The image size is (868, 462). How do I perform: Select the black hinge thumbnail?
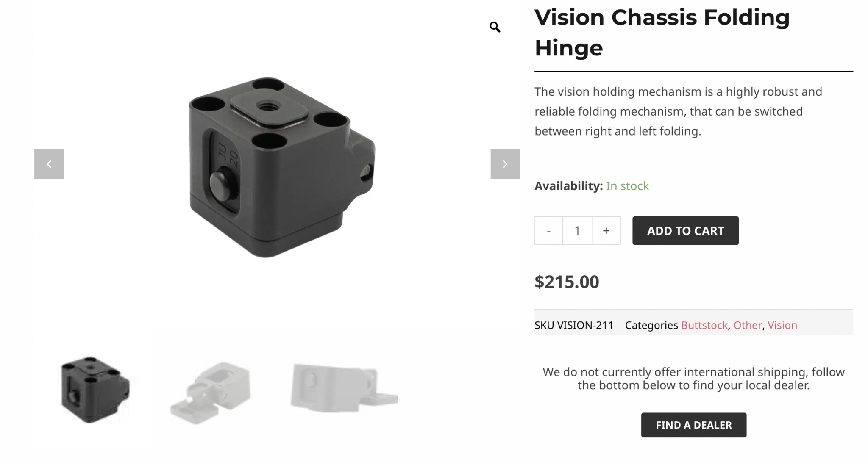pyautogui.click(x=94, y=389)
